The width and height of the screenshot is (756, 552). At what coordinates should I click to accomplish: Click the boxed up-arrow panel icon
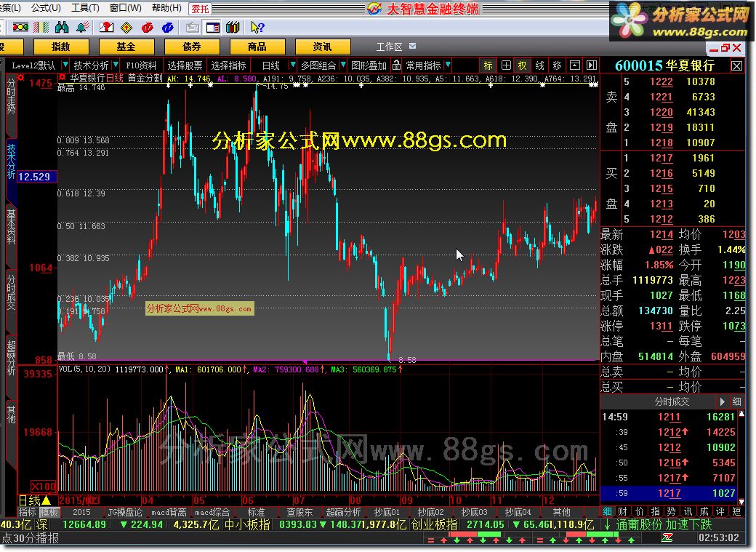(575, 65)
